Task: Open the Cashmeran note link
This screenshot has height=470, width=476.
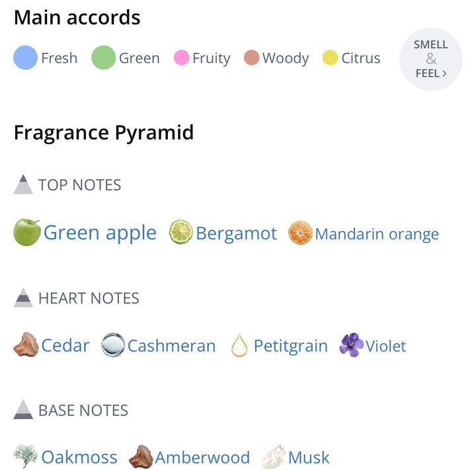Action: coord(171,346)
